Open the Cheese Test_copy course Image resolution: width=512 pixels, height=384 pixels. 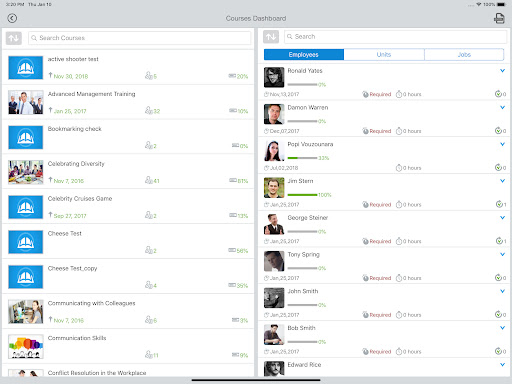point(128,277)
